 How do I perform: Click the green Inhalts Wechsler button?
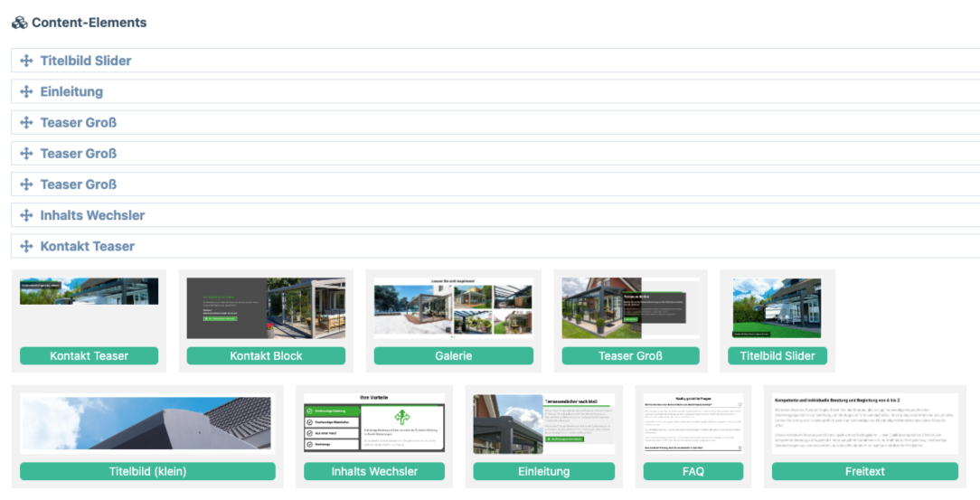pos(374,471)
